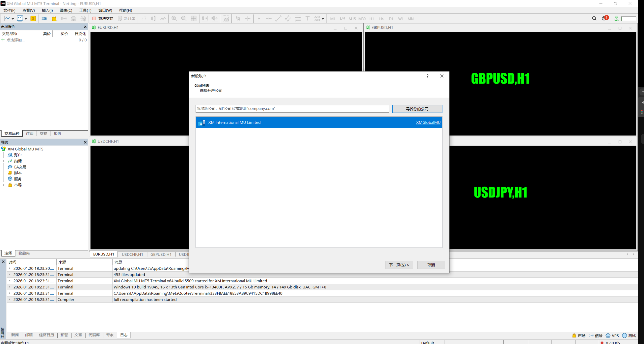Open the 经济日历 toolbox tab
The image size is (644, 344).
pyautogui.click(x=47, y=335)
